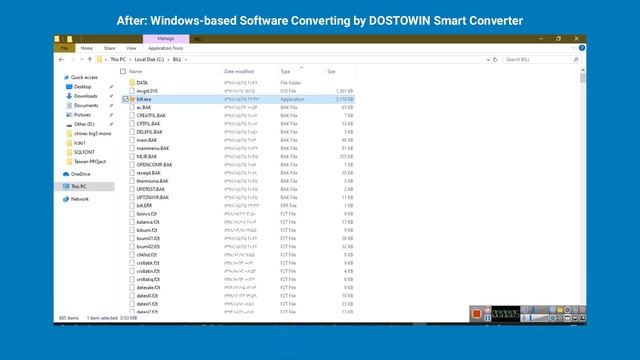The image size is (640, 360).
Task: Go up one folder level
Action: (x=90, y=60)
